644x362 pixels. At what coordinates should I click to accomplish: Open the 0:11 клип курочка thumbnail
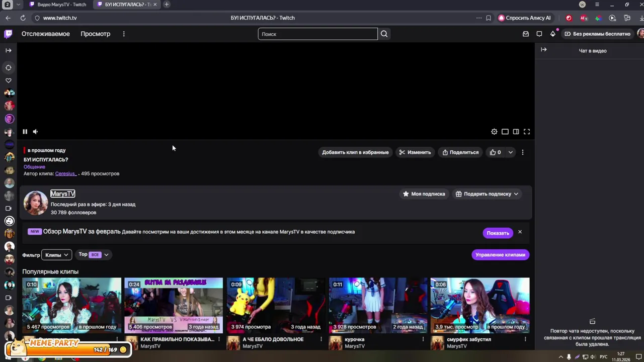click(x=378, y=305)
